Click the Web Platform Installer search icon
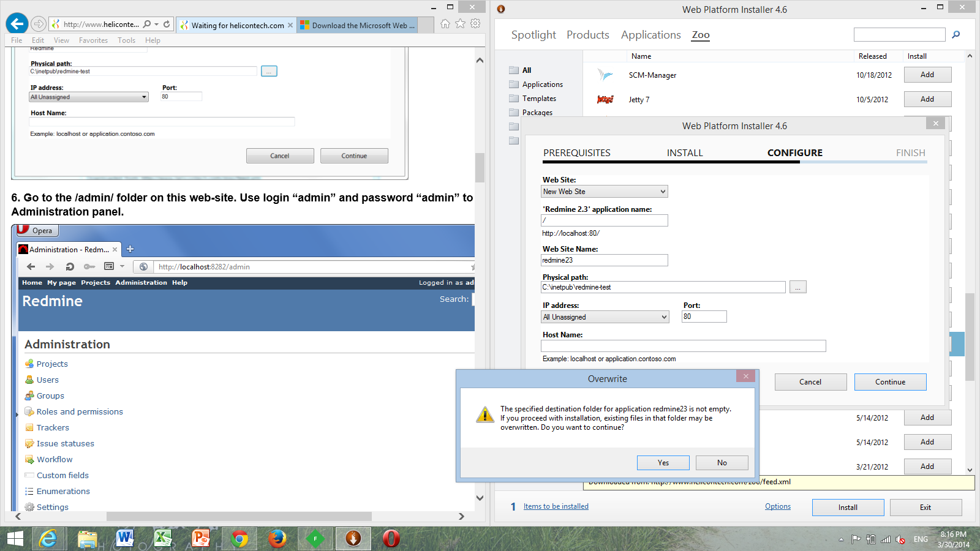Screen dimensions: 980x551 point(956,35)
